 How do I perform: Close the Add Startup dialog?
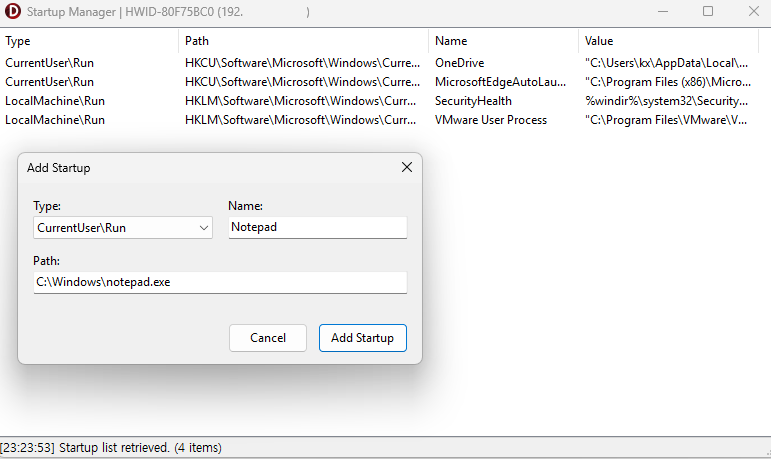pos(407,167)
